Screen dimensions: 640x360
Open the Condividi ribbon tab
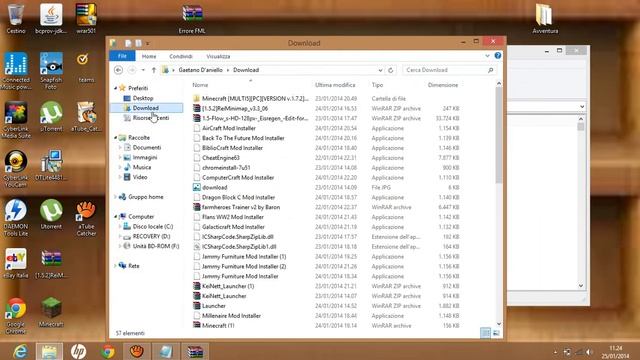click(x=180, y=56)
